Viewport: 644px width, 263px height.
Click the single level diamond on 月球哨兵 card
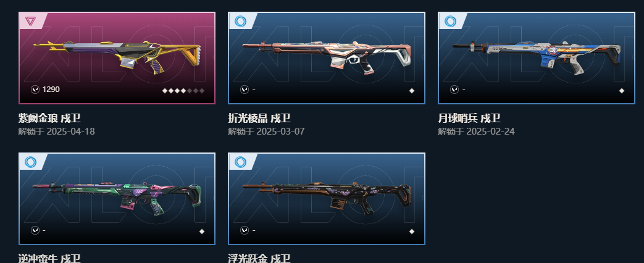[621, 91]
